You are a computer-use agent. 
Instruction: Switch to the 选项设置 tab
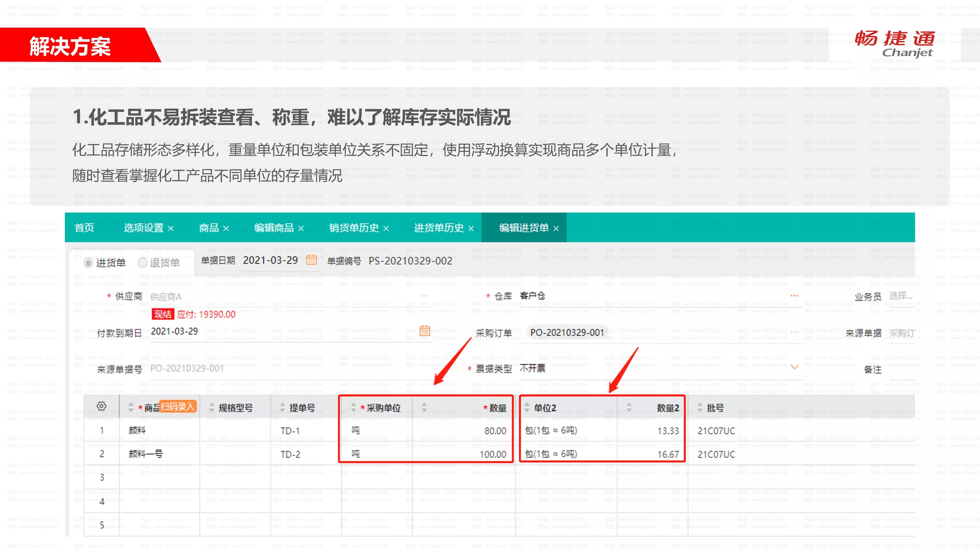143,228
